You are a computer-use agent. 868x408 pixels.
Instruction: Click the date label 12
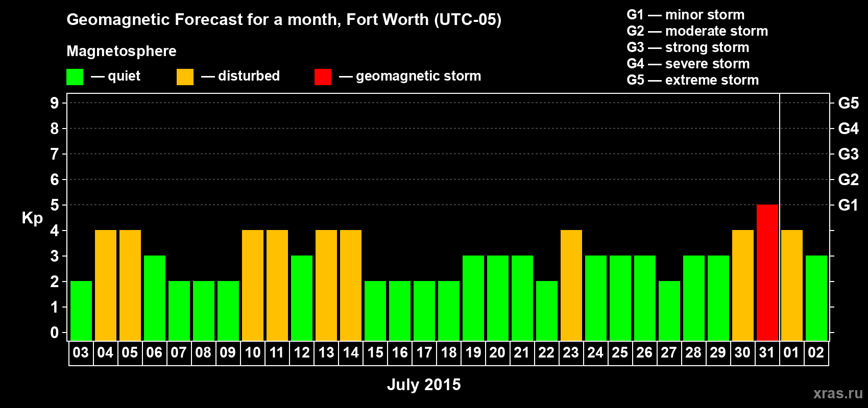pos(302,353)
